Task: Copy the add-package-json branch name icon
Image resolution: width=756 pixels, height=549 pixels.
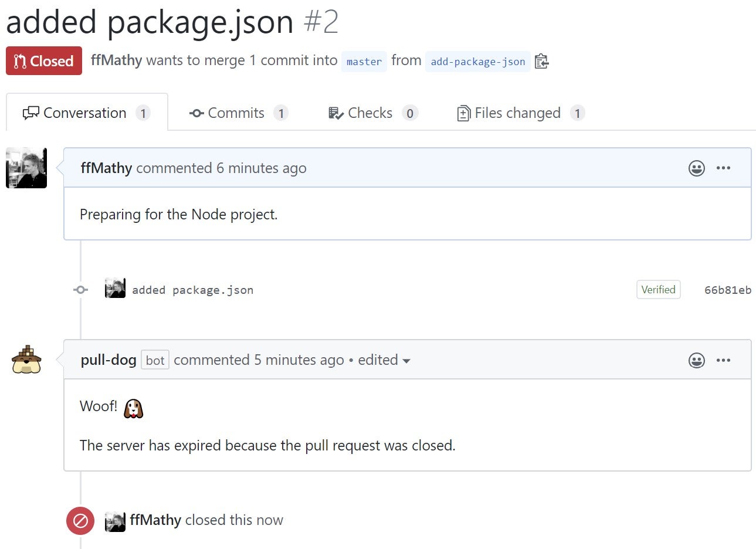Action: [x=541, y=62]
